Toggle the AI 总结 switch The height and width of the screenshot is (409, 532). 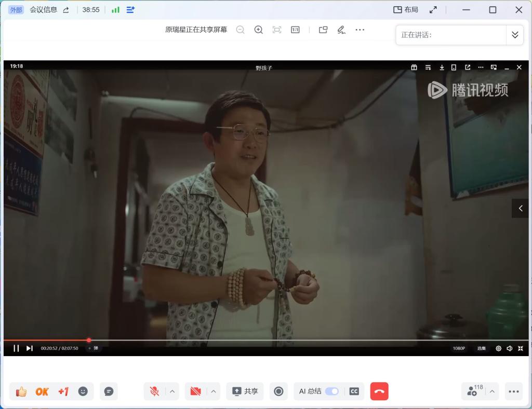tap(332, 391)
